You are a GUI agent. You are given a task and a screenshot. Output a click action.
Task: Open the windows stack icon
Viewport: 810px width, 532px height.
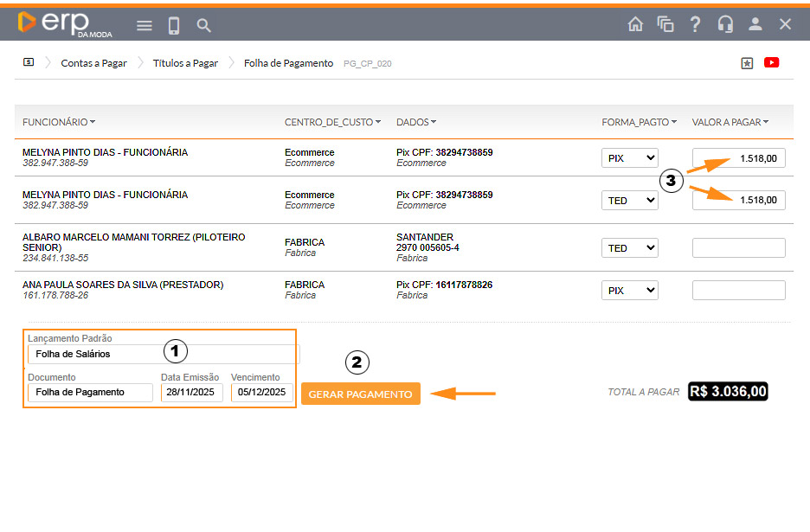[665, 24]
